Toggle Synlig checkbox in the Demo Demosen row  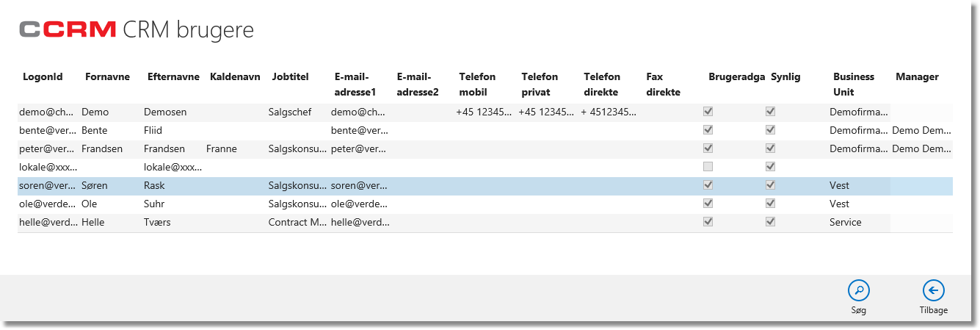point(770,112)
